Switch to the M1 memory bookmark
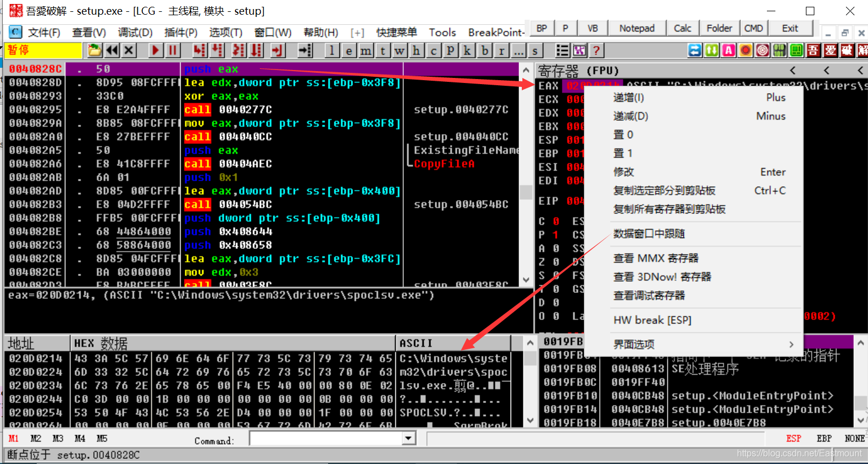 [14, 439]
